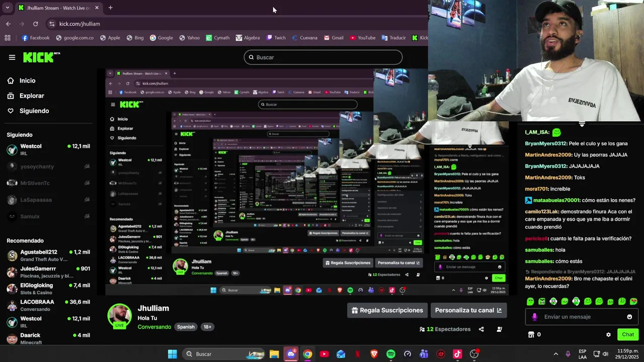Click username camilo123Lak in chat

[541, 212]
